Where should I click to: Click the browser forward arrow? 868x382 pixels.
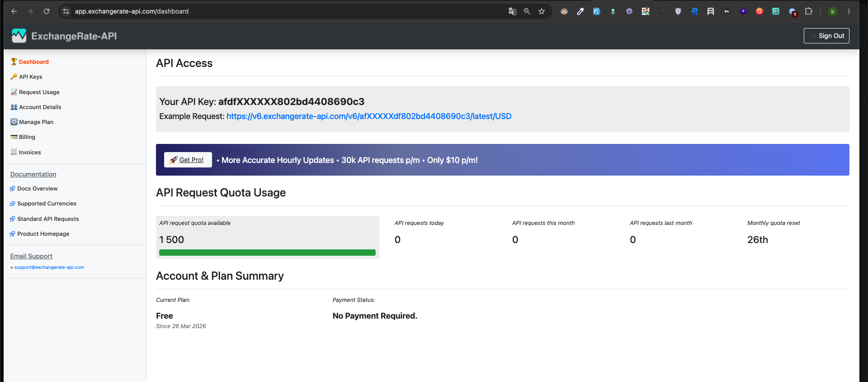30,11
